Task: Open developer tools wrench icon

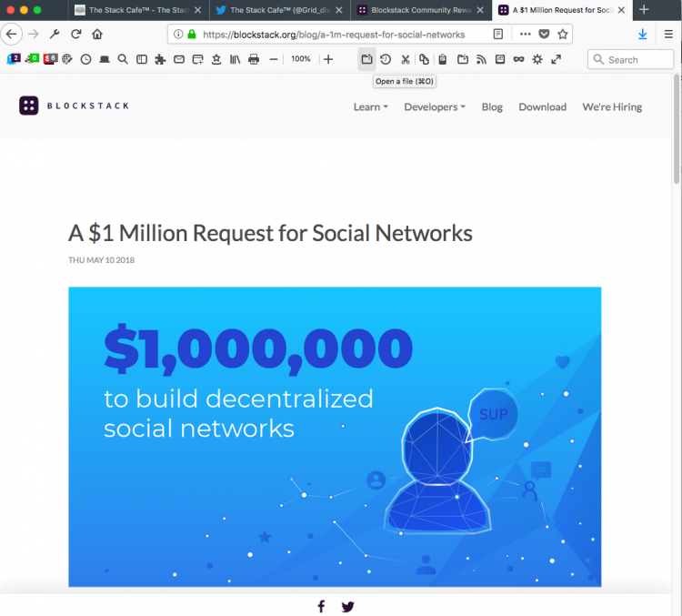Action: click(x=55, y=34)
